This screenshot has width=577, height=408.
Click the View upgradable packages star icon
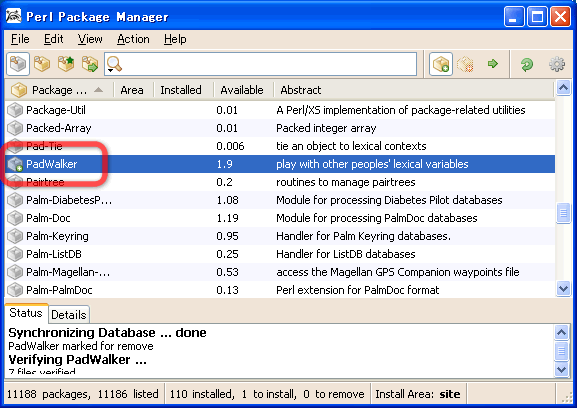[66, 64]
